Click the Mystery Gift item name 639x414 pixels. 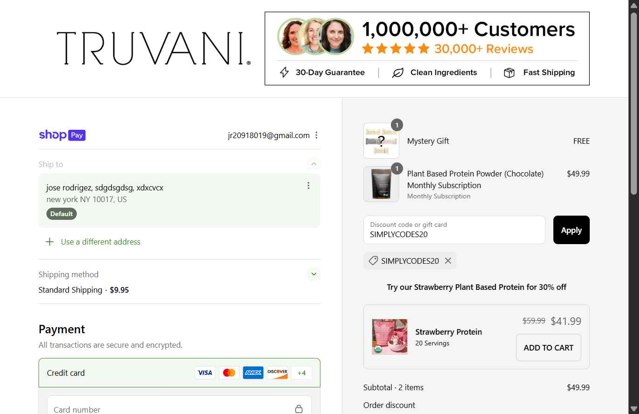point(428,141)
